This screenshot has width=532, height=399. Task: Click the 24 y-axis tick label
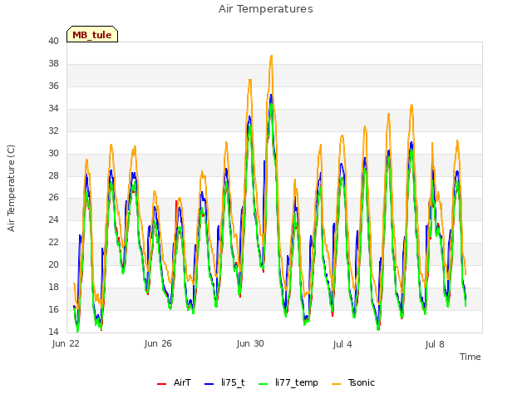pos(53,219)
